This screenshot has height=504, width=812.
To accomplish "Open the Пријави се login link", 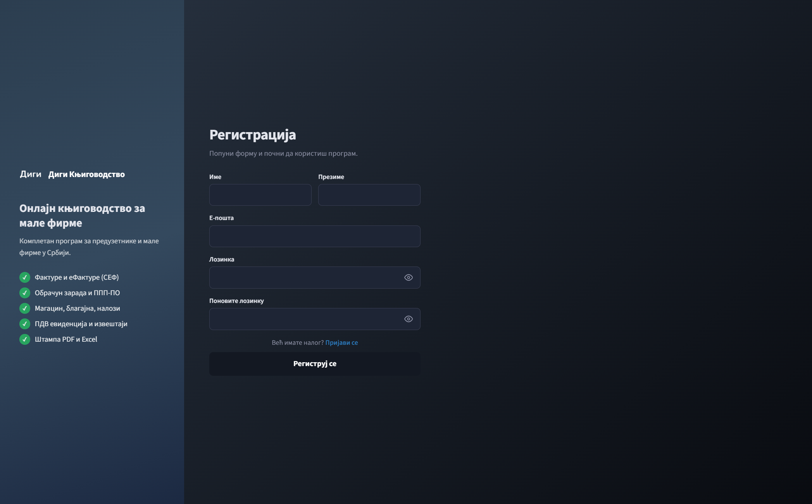I will coord(341,342).
